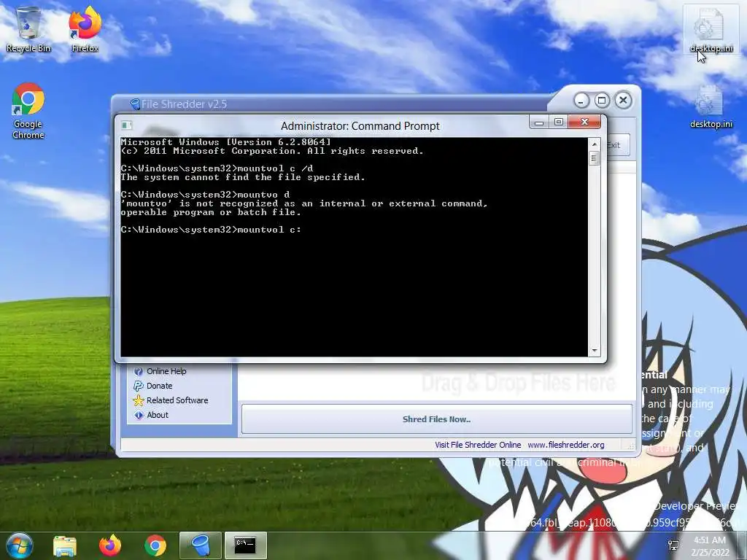Click the Donate PayPal icon
The height and width of the screenshot is (560, 747).
pos(138,386)
